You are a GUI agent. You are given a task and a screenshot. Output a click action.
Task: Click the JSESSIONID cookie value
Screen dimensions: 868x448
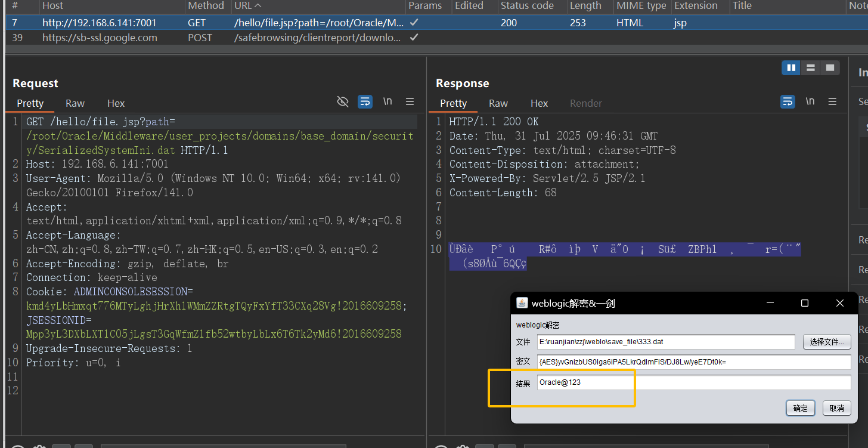(213, 334)
